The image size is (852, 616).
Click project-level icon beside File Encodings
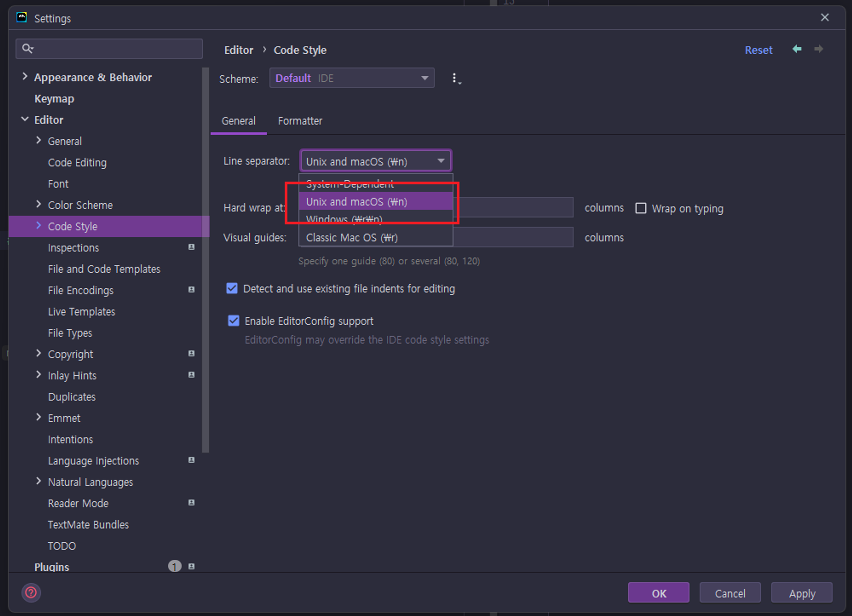191,290
